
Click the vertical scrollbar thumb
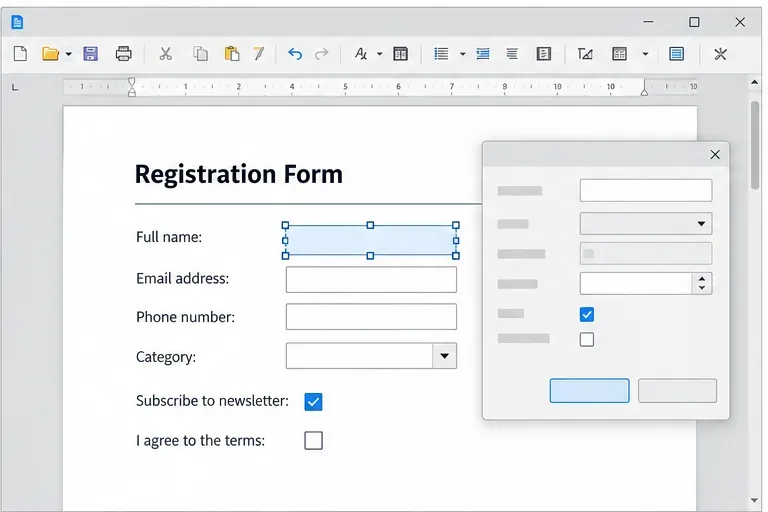pos(755,145)
